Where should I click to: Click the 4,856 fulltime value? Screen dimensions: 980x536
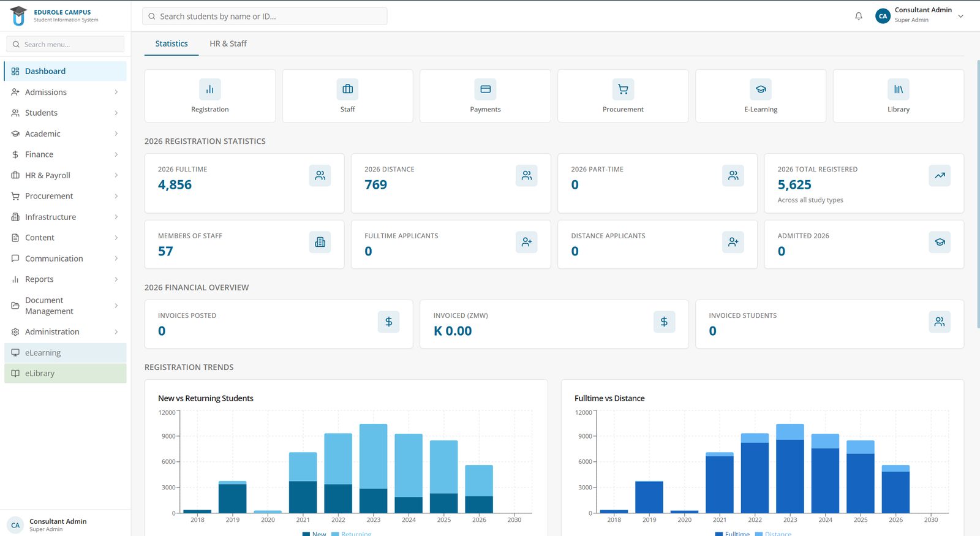[x=175, y=185]
